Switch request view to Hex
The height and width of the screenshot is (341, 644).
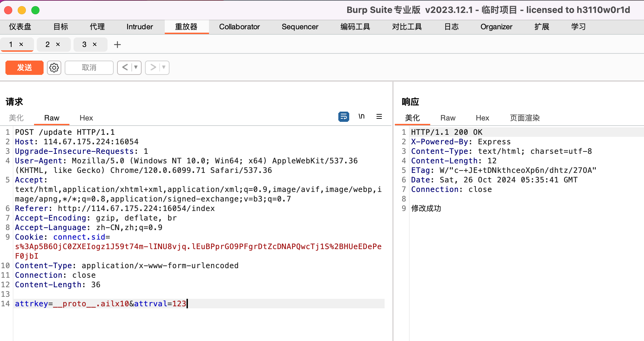(x=86, y=118)
